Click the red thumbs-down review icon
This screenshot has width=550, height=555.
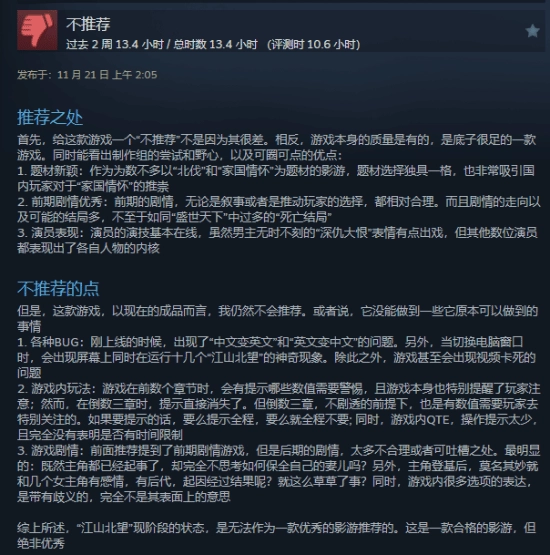click(37, 30)
